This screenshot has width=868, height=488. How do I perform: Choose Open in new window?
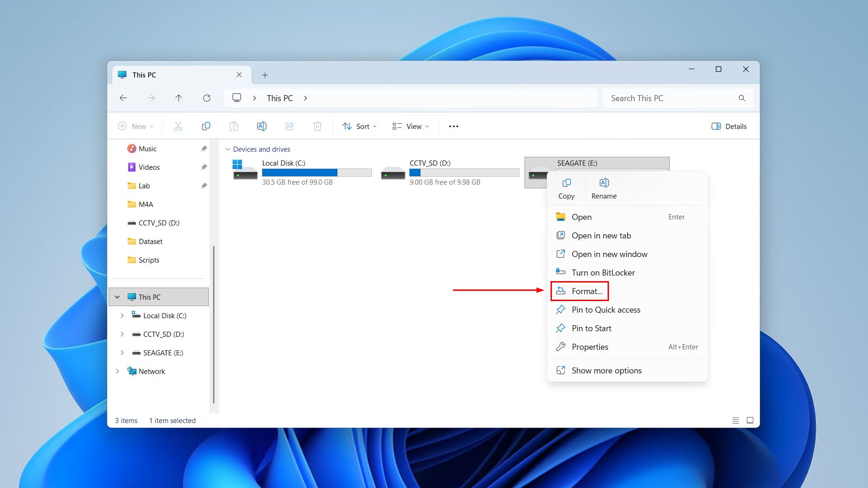click(x=627, y=254)
